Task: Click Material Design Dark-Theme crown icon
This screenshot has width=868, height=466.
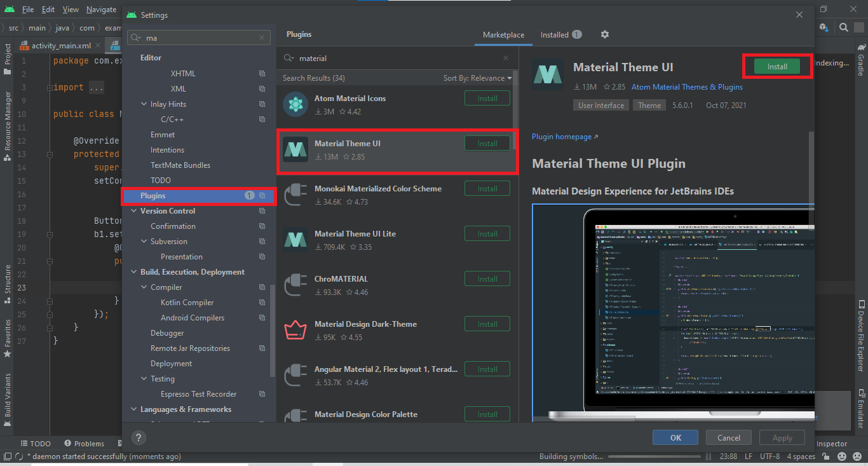Action: coord(295,331)
